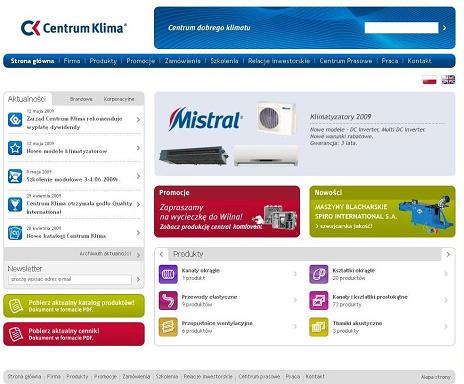Open the Tłumiki akustyczne product icon

pyautogui.click(x=319, y=327)
